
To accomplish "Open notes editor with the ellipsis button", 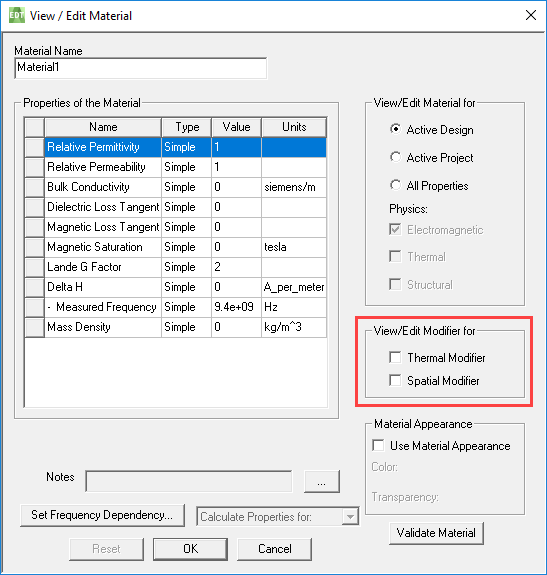I will [322, 481].
